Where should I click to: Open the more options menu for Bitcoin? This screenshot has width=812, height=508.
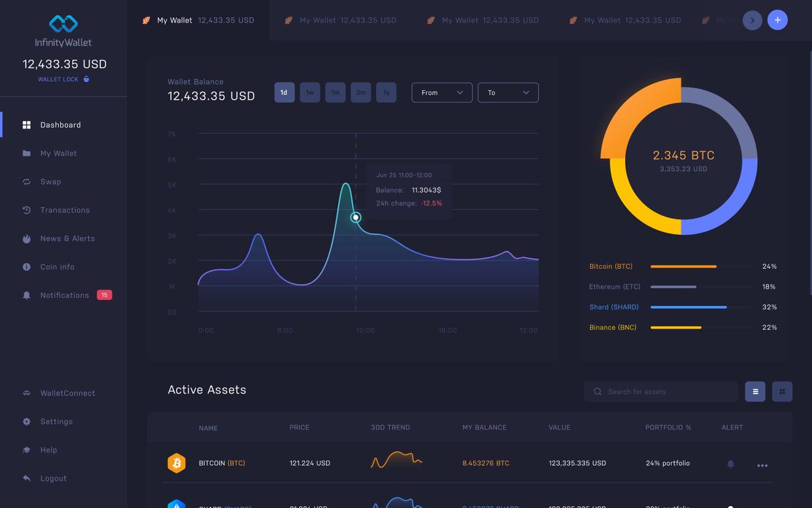coord(763,465)
